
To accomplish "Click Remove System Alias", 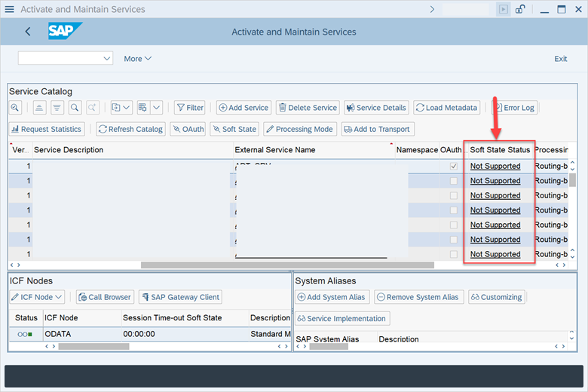I will 419,297.
